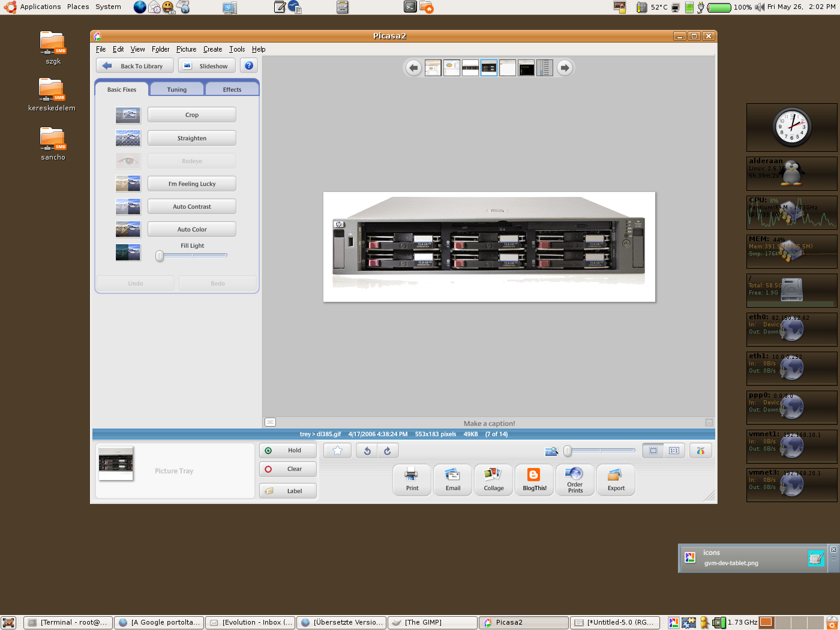Hold the picture in the tray
The height and width of the screenshot is (630, 840).
pos(288,450)
